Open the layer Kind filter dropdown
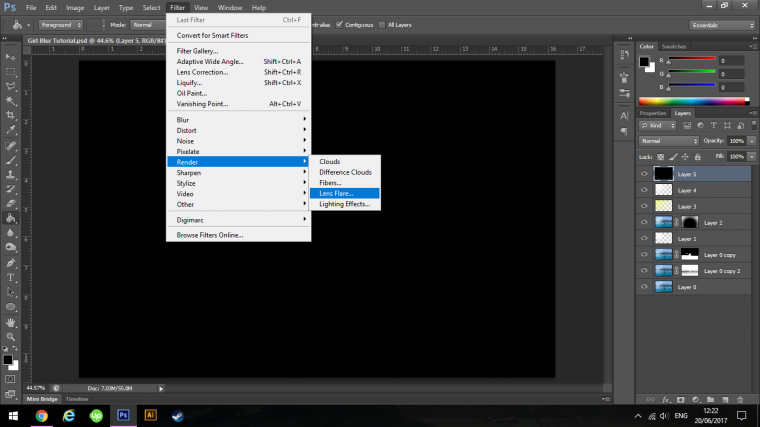The width and height of the screenshot is (760, 427). 658,126
